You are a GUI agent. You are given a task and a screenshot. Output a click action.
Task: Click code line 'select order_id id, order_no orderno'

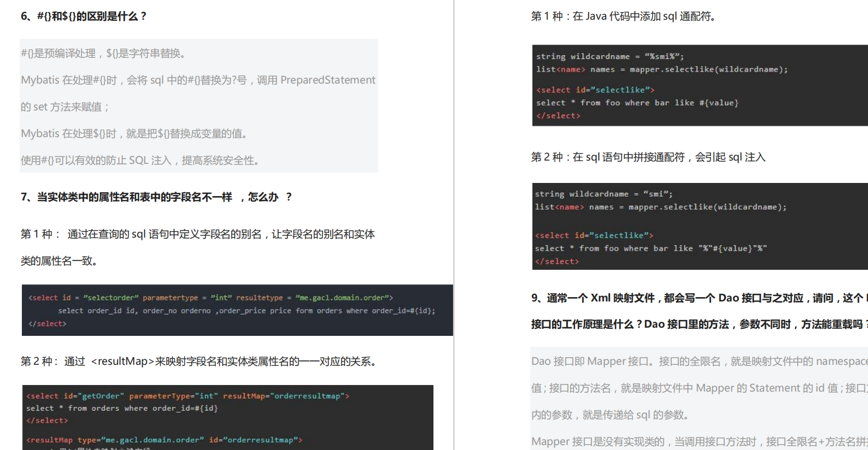(x=247, y=311)
